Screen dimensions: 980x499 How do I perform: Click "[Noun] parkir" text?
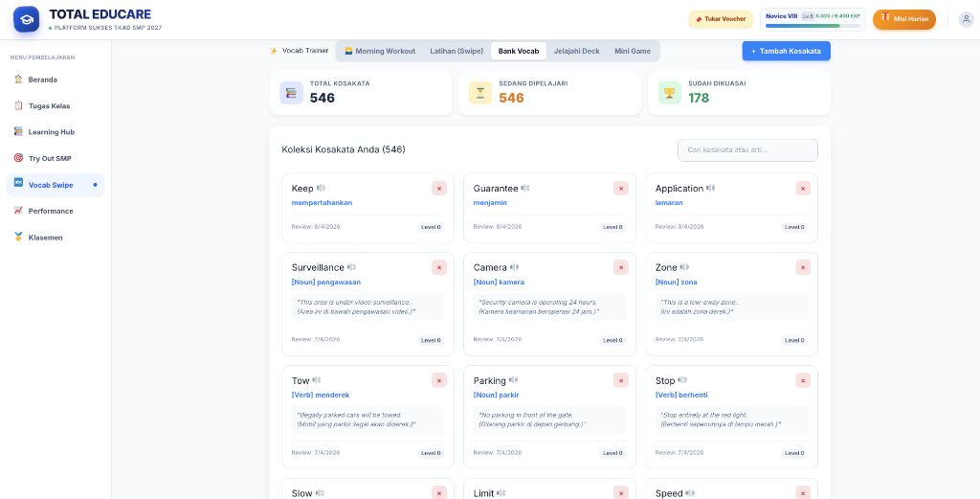(497, 395)
